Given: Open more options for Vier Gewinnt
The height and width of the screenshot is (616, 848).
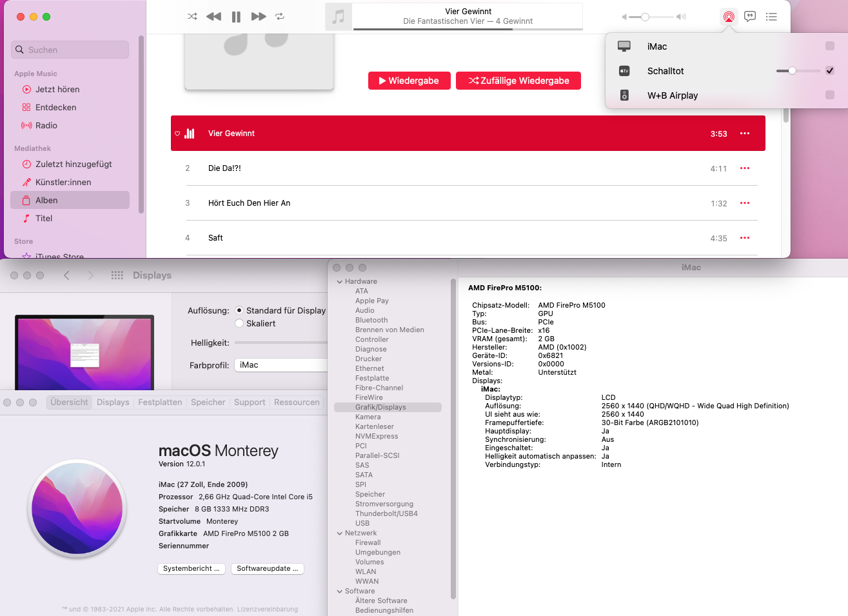Looking at the screenshot, I should pyautogui.click(x=745, y=134).
